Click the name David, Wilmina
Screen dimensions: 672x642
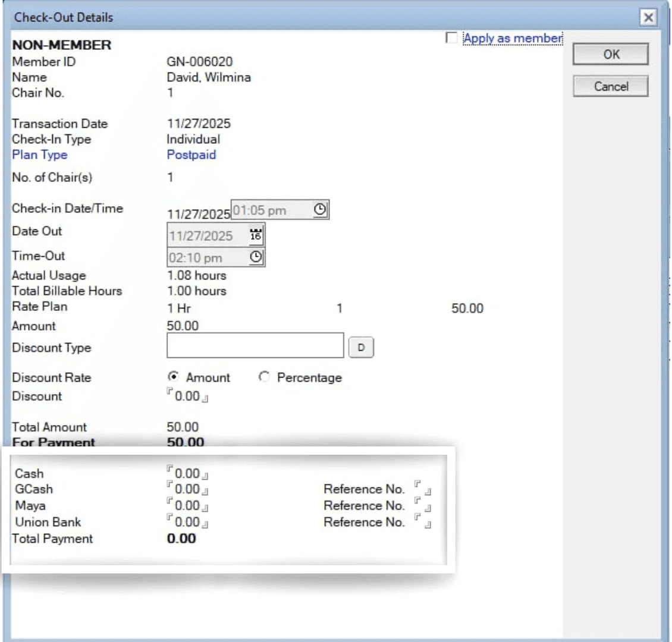pyautogui.click(x=209, y=77)
